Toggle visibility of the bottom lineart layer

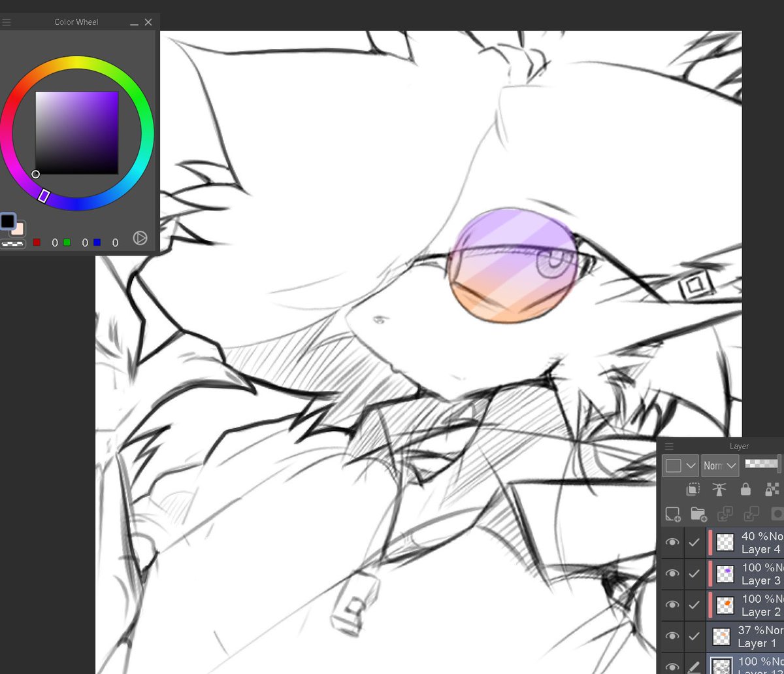(672, 667)
